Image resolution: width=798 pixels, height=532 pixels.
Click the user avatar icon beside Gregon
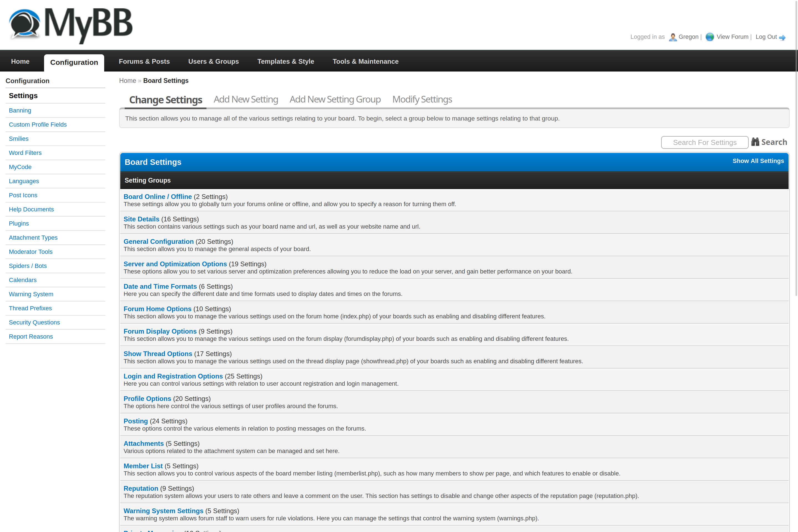pos(672,37)
